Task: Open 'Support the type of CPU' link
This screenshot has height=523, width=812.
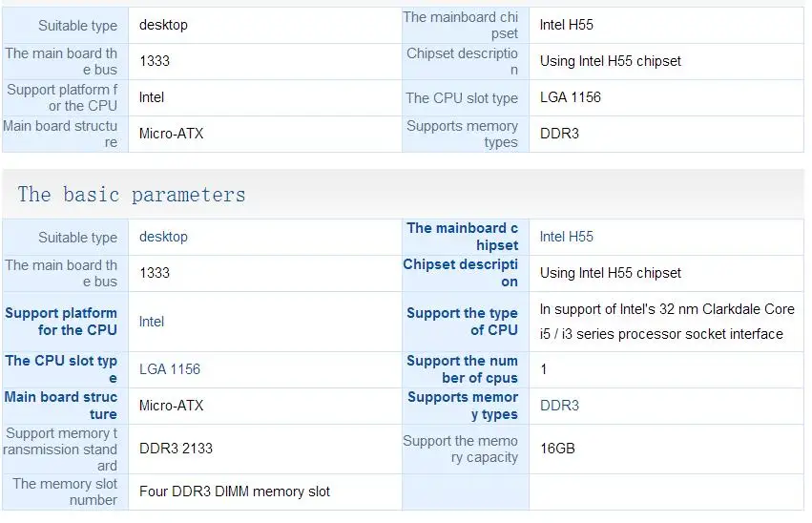Action: coord(462,322)
